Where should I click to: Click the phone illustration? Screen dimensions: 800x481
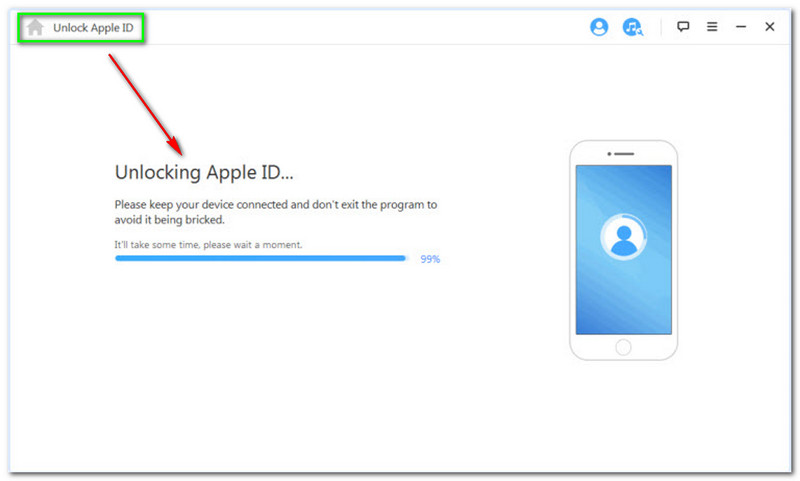coord(623,250)
